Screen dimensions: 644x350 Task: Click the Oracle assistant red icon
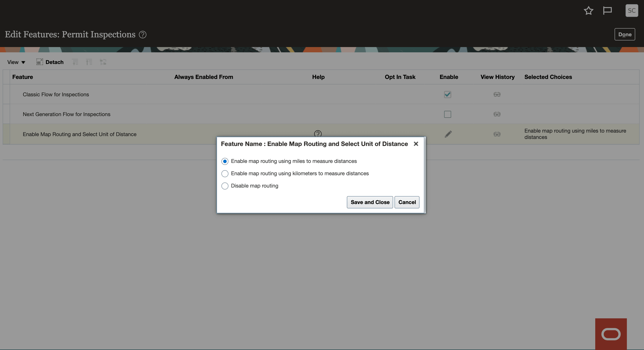pos(611,334)
